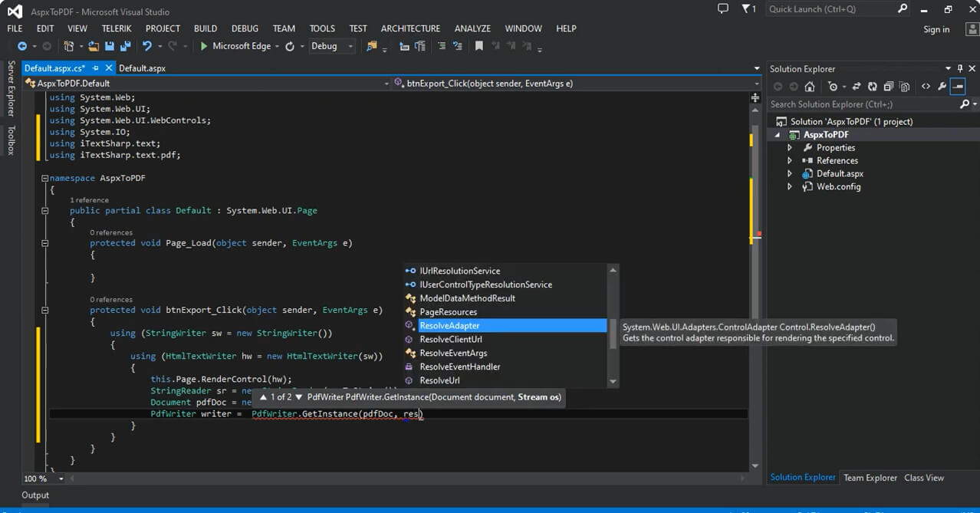Click the Sign in link
This screenshot has height=513, width=980.
click(936, 29)
